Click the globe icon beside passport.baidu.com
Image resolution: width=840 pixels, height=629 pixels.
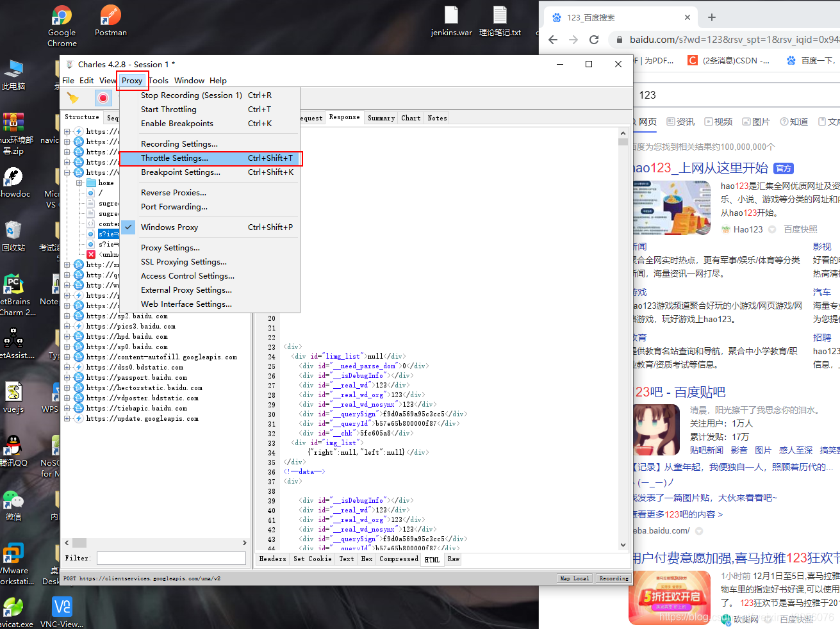79,377
